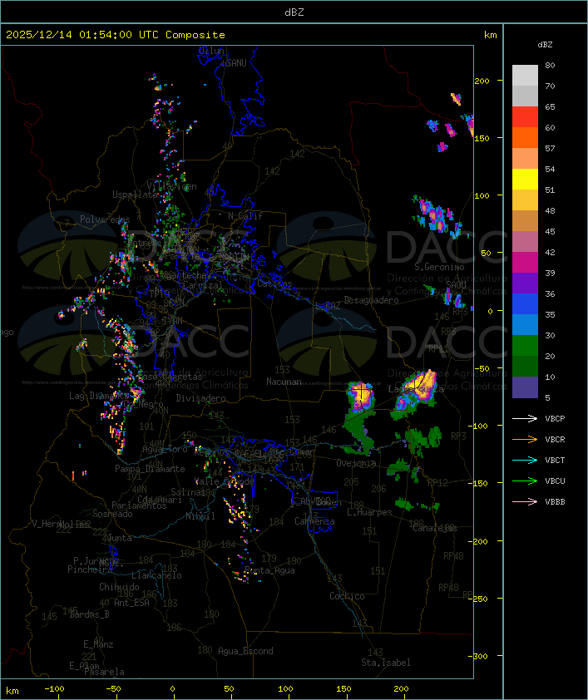Click the Bardas_B place label
This screenshot has height=700, width=588.
(89, 614)
